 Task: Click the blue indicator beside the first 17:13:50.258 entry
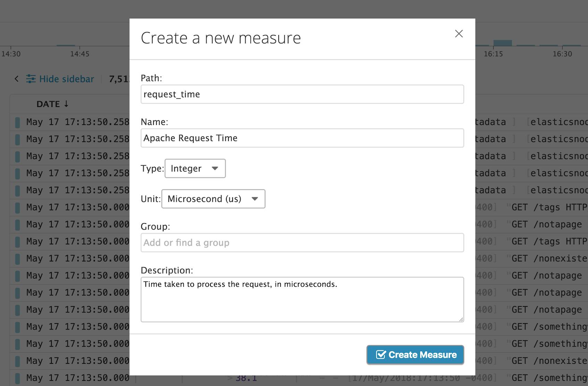(18, 122)
